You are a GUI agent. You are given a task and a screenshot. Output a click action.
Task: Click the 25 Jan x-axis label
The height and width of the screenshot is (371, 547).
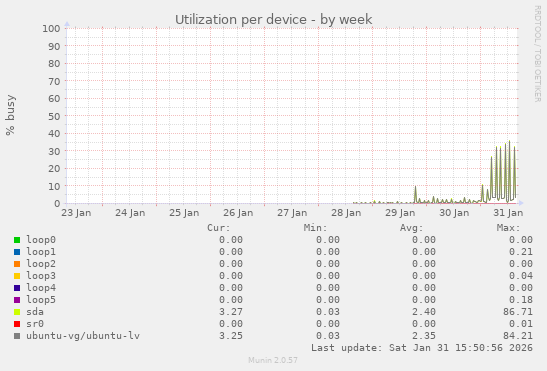184,213
